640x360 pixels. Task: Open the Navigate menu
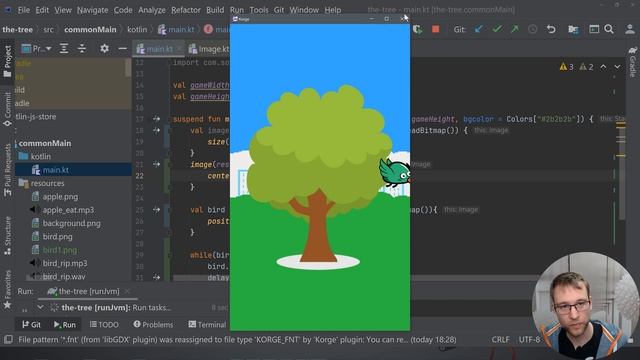[93, 10]
